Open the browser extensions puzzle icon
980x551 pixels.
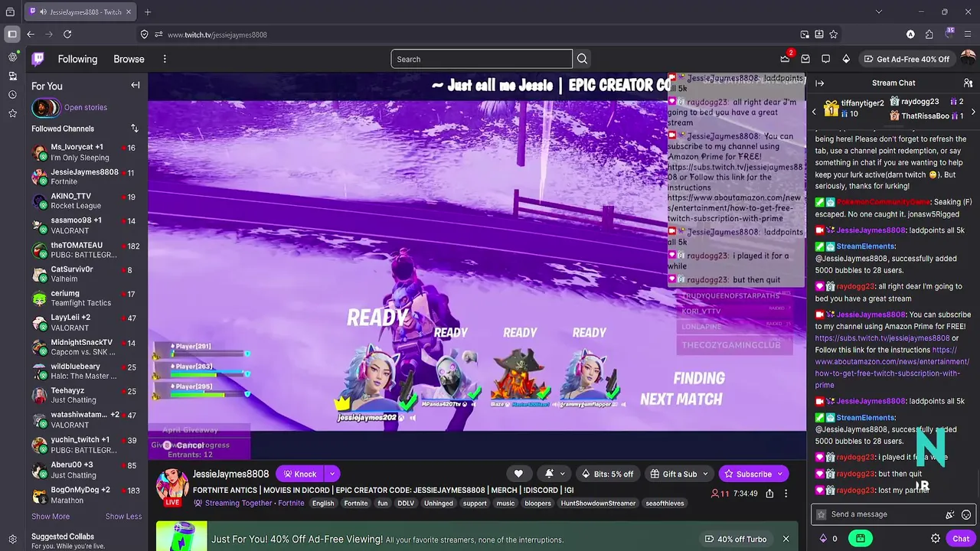929,34
